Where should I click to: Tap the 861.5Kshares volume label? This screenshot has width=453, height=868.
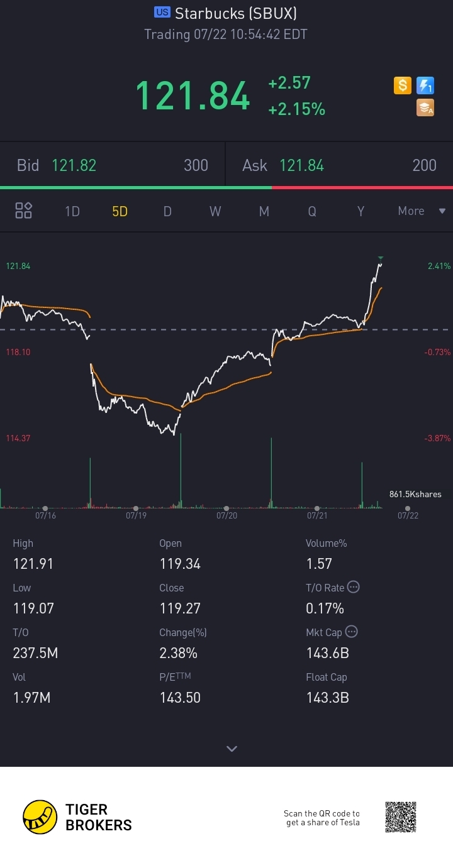tap(415, 494)
